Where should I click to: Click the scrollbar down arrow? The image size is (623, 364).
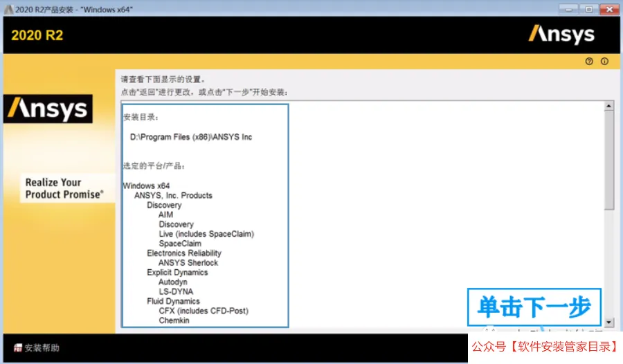point(608,322)
